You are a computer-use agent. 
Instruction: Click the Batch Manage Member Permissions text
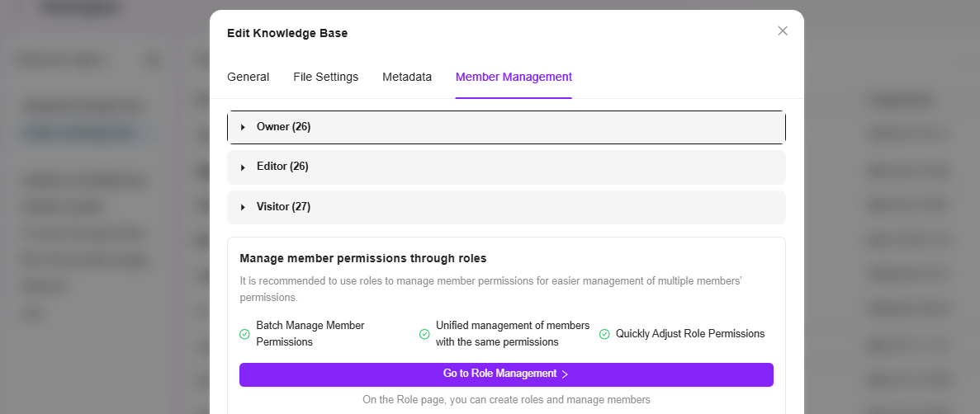coord(310,334)
